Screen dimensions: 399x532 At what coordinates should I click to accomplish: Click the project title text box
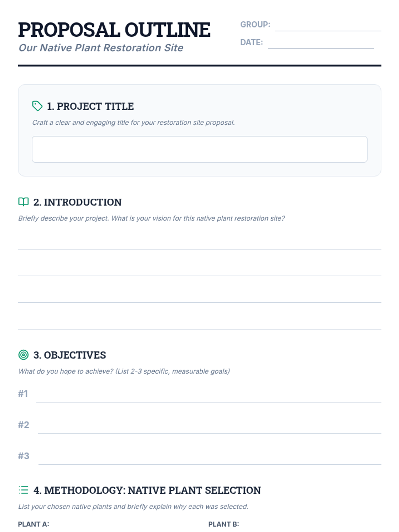[199, 149]
